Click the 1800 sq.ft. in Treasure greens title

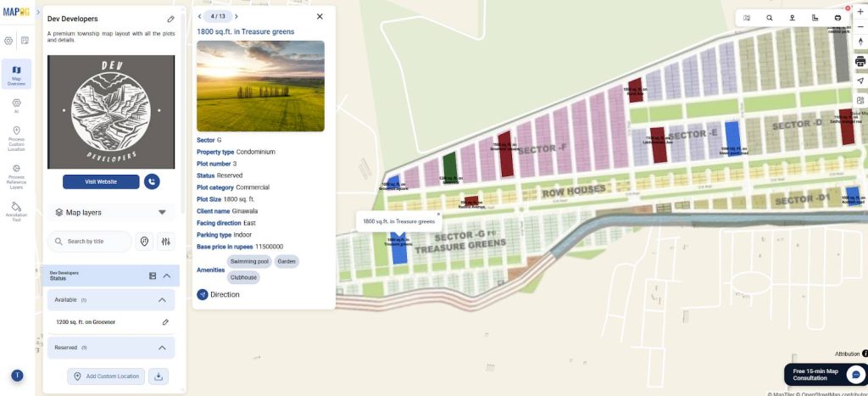(x=246, y=32)
